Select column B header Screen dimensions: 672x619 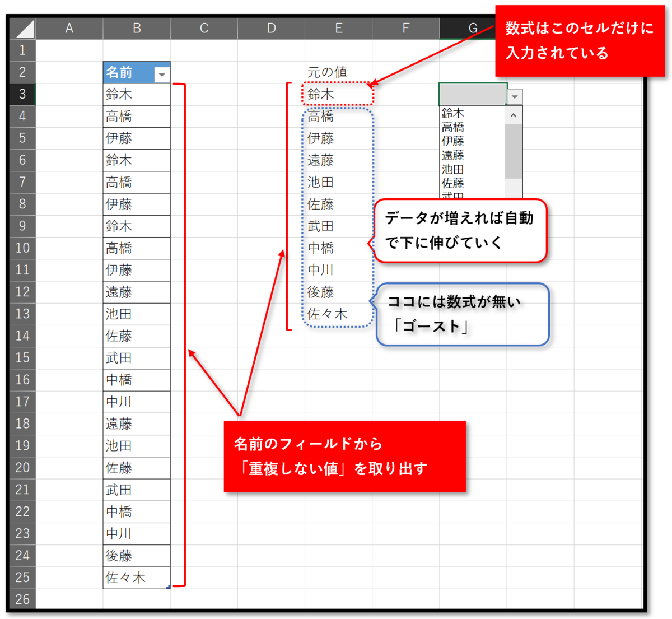pos(137,28)
